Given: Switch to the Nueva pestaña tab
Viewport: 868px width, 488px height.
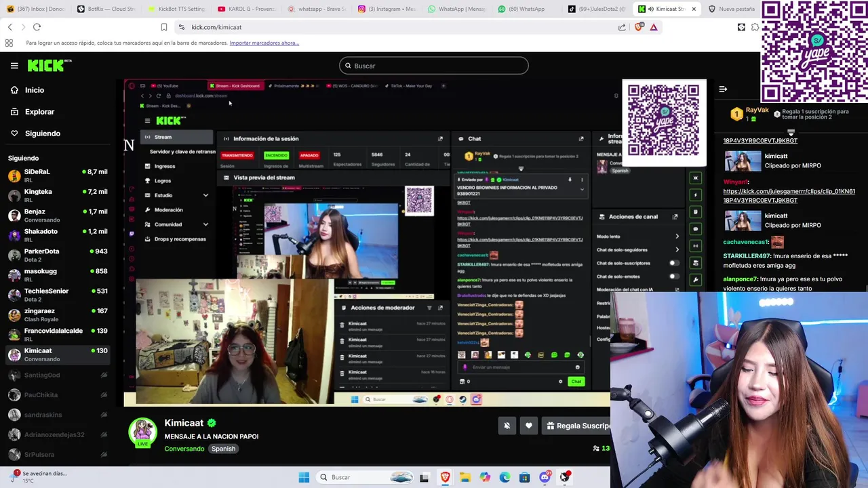Looking at the screenshot, I should (731, 9).
